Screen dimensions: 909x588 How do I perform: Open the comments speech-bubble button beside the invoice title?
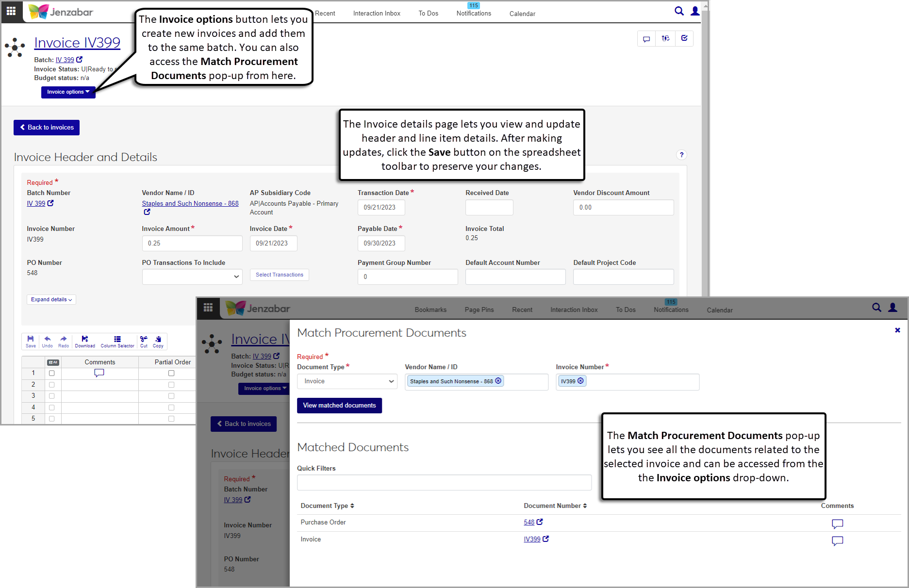(646, 39)
